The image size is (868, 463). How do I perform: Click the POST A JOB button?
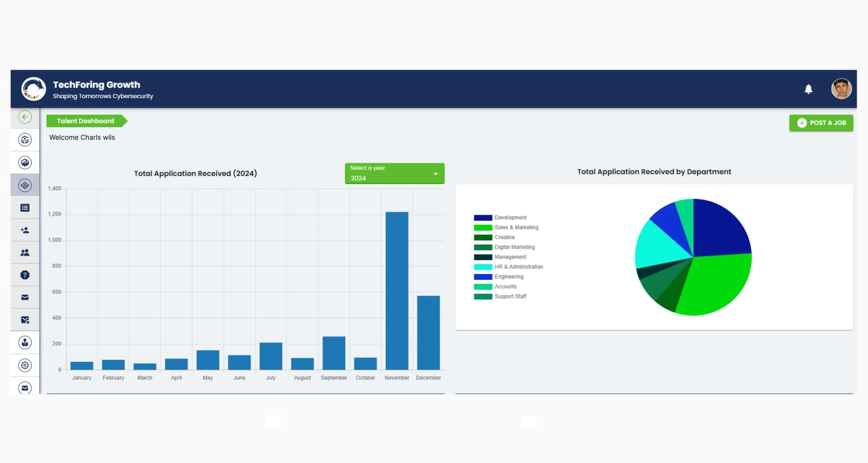[x=821, y=123]
